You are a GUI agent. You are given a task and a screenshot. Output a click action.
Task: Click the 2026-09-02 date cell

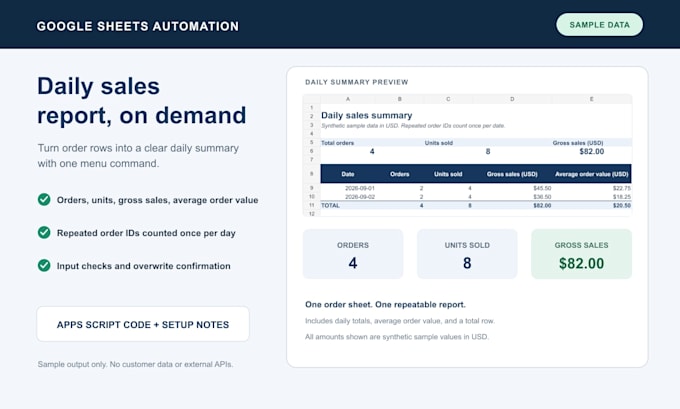[360, 196]
